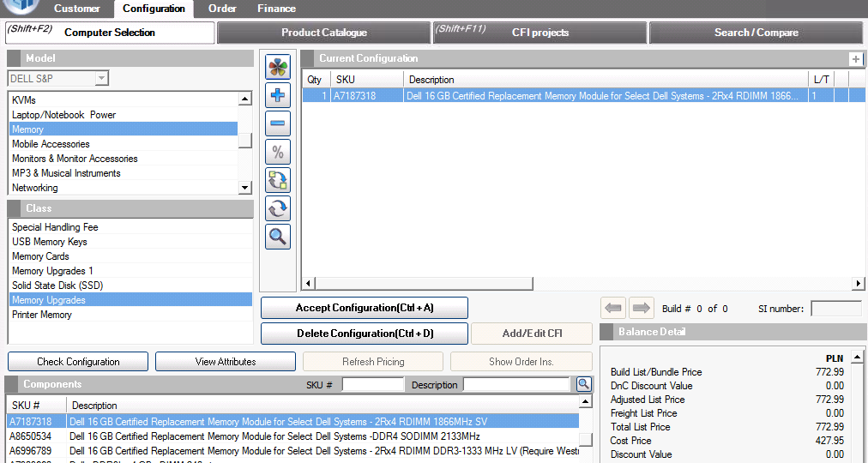The image size is (868, 463).
Task: Click the blue plus add icon
Action: (278, 96)
